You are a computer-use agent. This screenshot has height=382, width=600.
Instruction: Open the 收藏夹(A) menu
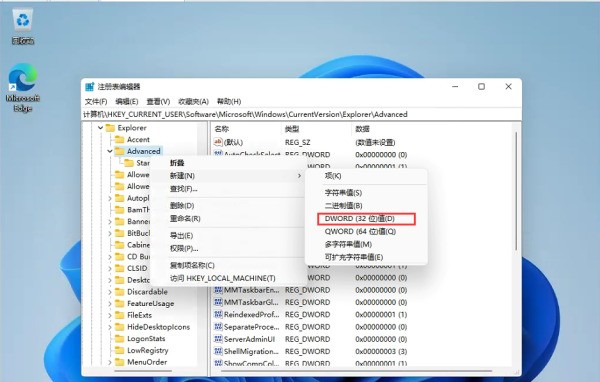coord(193,101)
